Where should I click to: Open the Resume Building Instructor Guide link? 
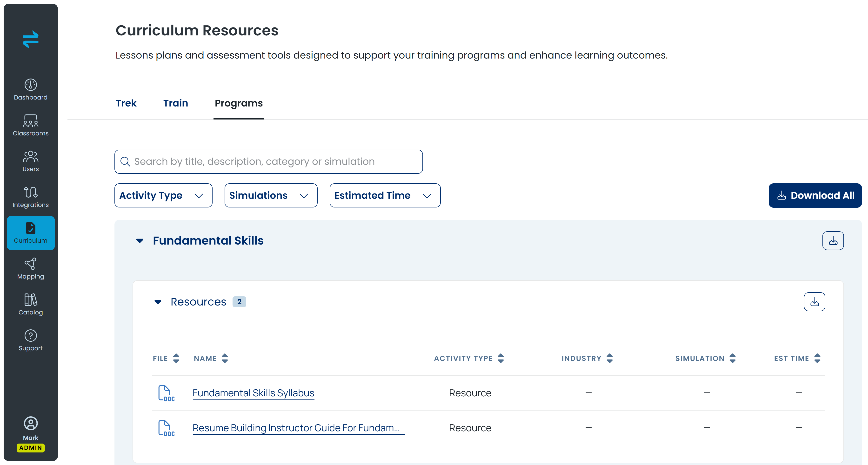coord(299,428)
